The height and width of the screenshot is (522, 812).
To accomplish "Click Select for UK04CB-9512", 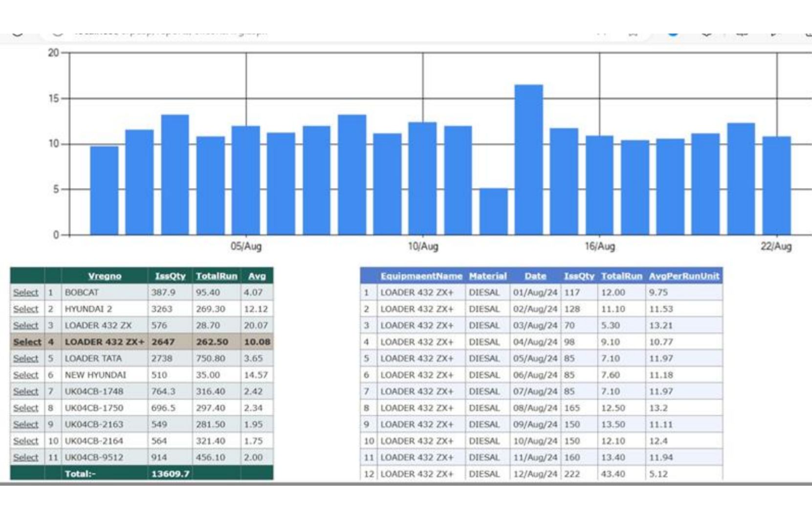I will click(26, 457).
